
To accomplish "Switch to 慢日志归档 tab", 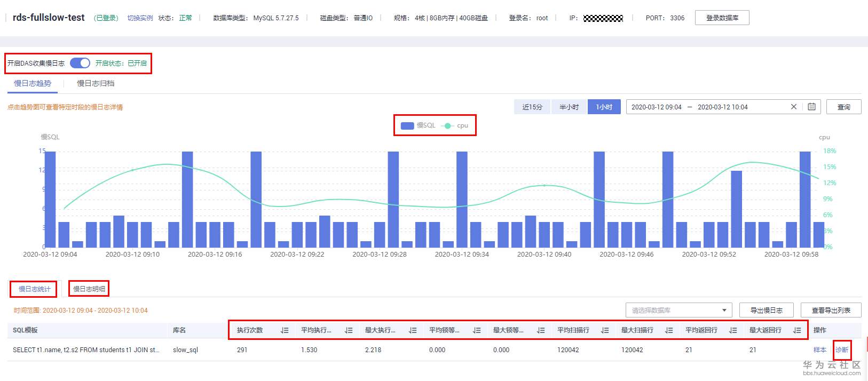I will [96, 83].
